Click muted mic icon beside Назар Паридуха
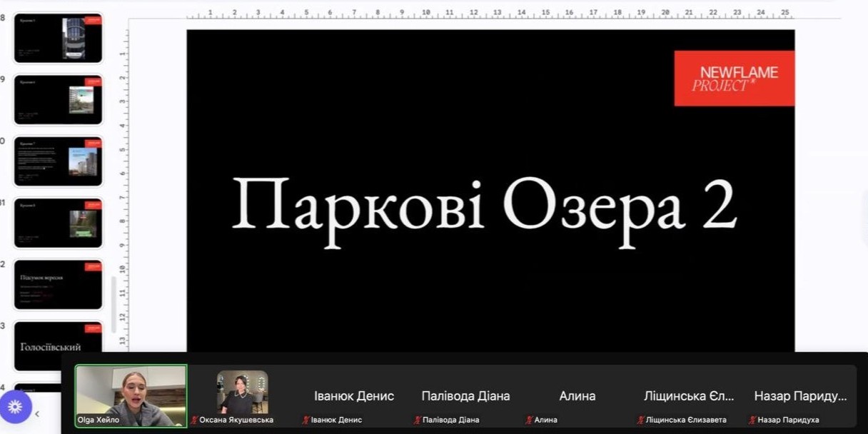Viewport: 868px width, 434px height. coord(752,420)
